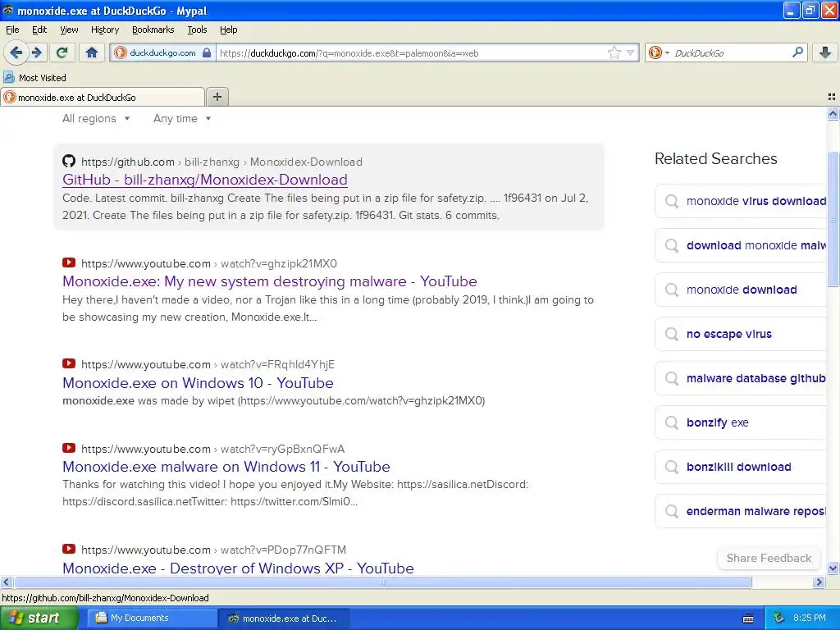Open the History menu
Image resolution: width=840 pixels, height=630 pixels.
(x=104, y=30)
